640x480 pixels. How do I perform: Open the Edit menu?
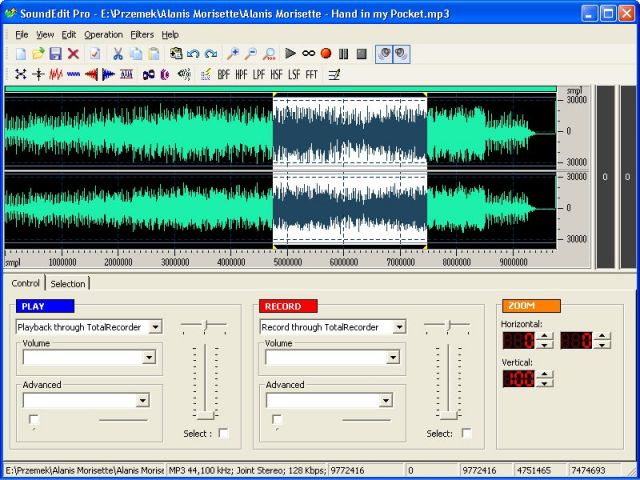click(69, 35)
